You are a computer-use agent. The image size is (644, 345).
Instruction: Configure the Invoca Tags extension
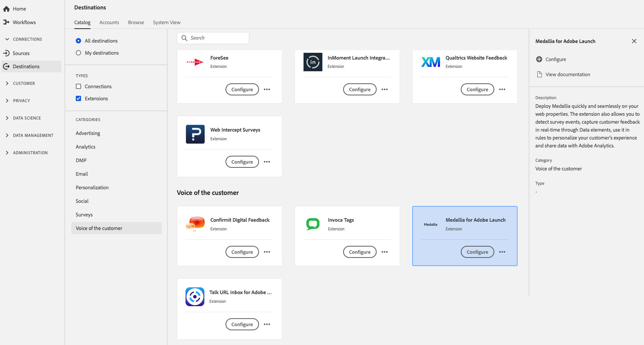point(360,252)
